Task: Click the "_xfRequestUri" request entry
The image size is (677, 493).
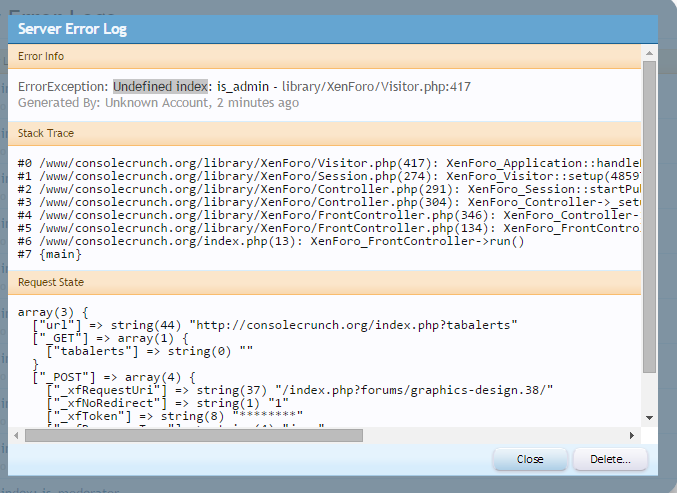Action: tap(96, 389)
